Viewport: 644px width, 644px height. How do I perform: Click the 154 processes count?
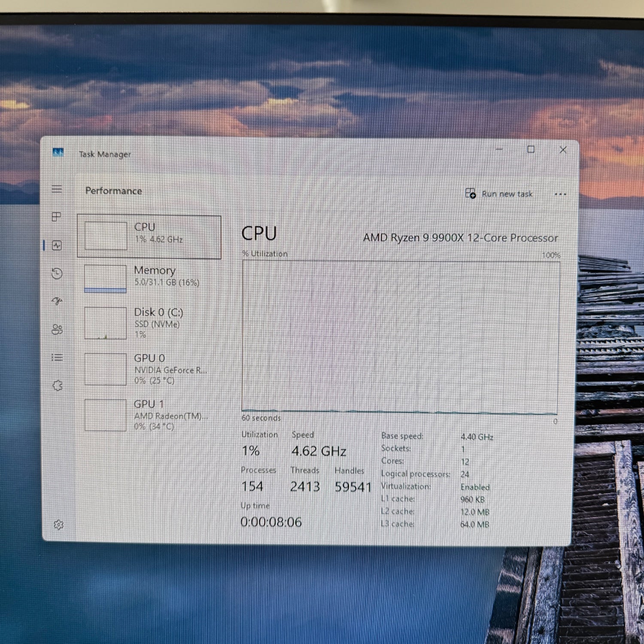(x=252, y=486)
